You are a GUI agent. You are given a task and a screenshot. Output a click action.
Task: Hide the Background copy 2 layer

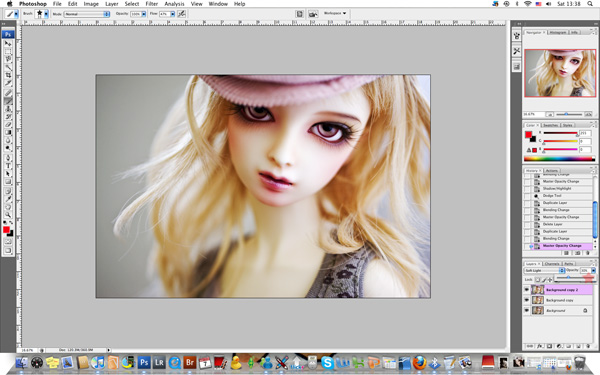pyautogui.click(x=527, y=290)
